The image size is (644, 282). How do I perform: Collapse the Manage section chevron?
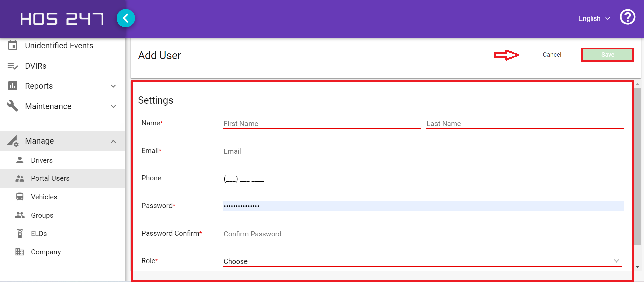[113, 141]
